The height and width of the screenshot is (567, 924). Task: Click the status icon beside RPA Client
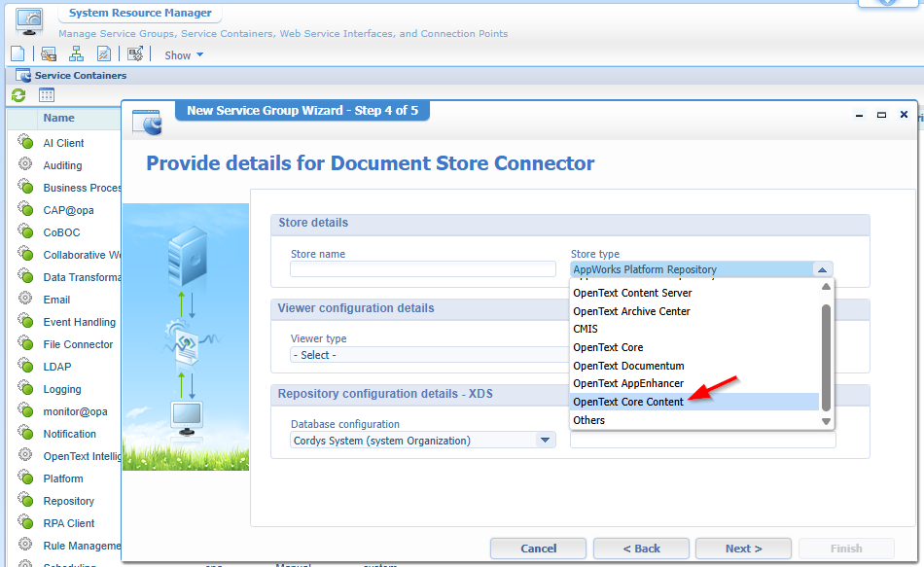point(25,523)
